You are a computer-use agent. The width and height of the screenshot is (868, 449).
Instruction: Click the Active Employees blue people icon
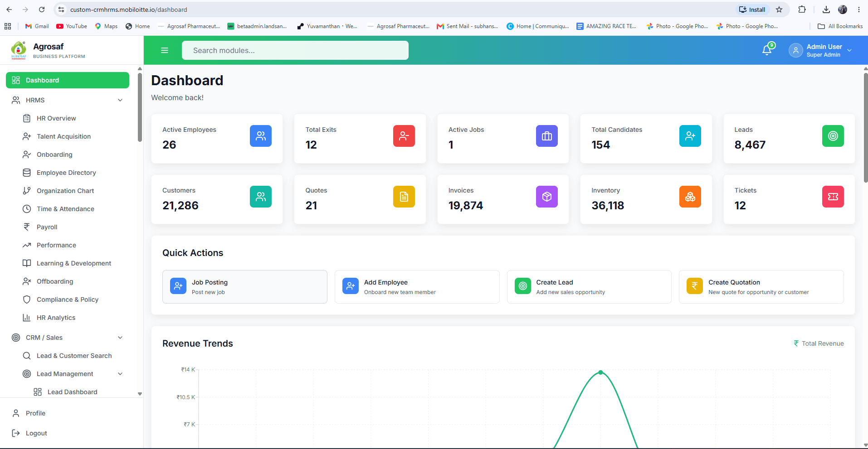[261, 136]
